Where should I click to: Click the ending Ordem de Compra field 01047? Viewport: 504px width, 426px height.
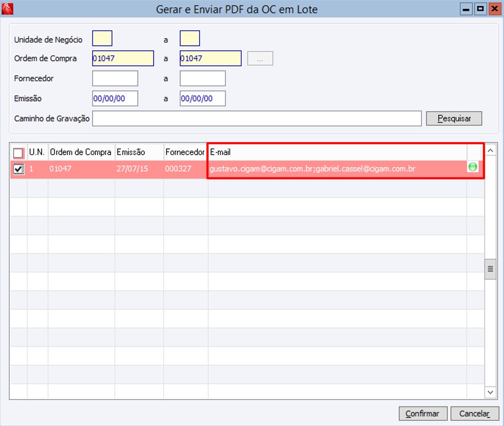pos(211,59)
